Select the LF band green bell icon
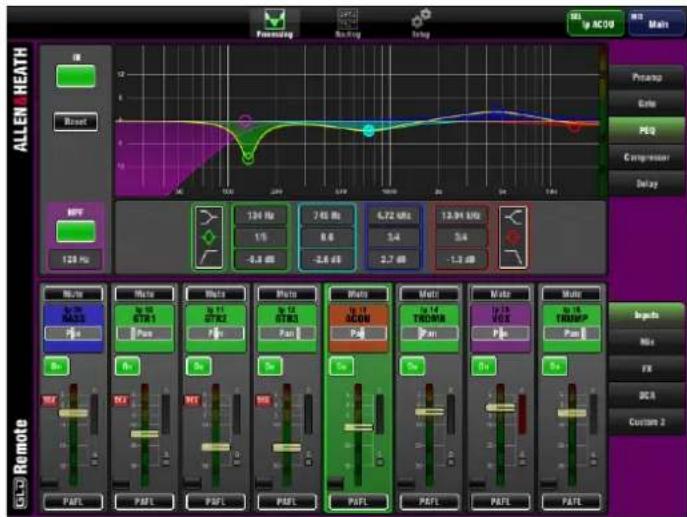 coord(209,237)
